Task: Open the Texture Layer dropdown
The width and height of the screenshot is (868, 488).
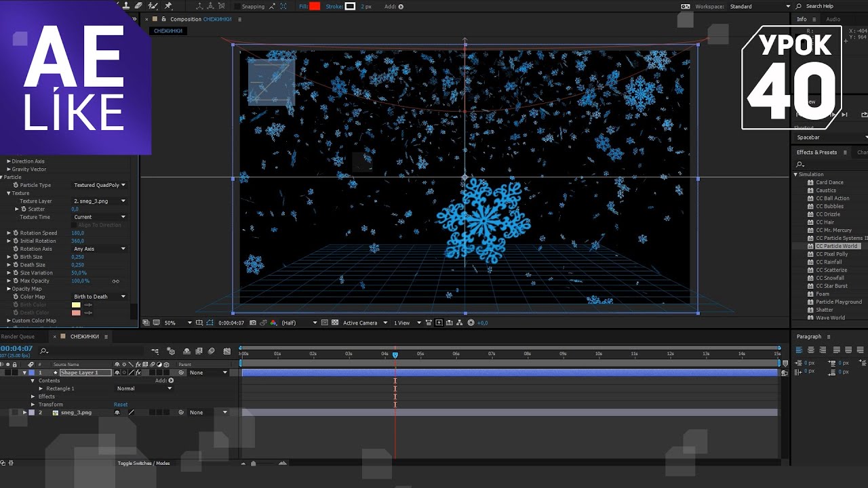Action: point(100,201)
